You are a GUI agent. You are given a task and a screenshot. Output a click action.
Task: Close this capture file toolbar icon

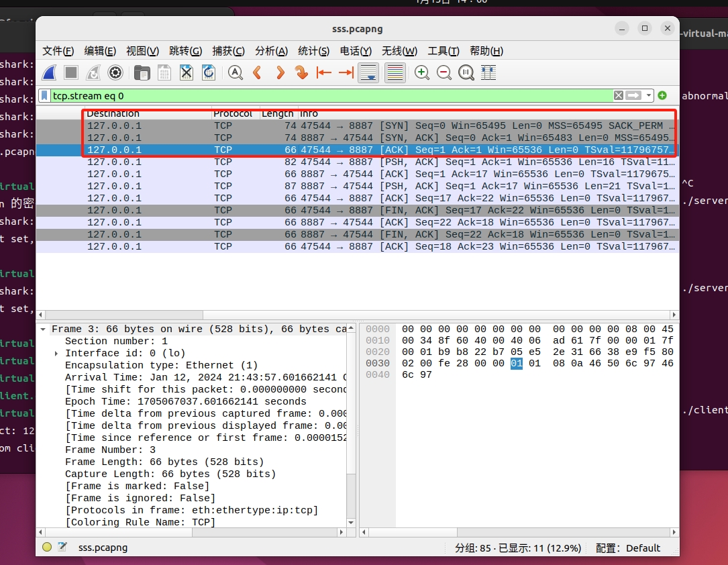pyautogui.click(x=186, y=72)
